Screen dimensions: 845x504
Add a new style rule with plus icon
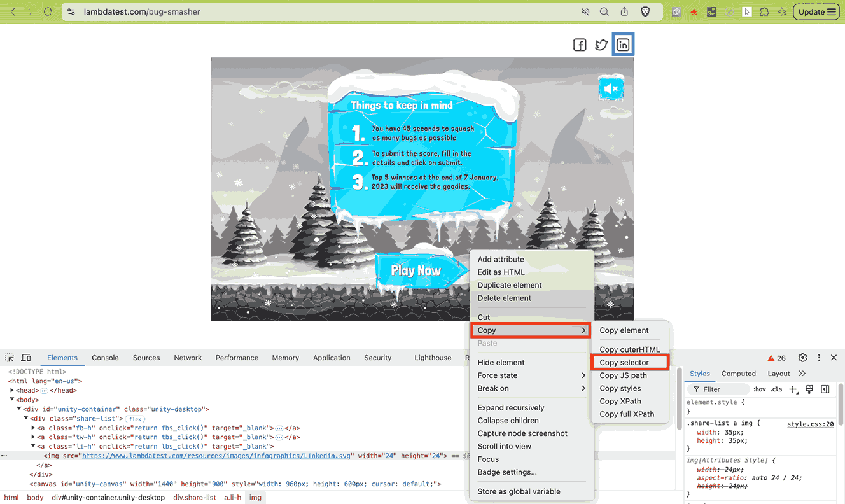[793, 389]
